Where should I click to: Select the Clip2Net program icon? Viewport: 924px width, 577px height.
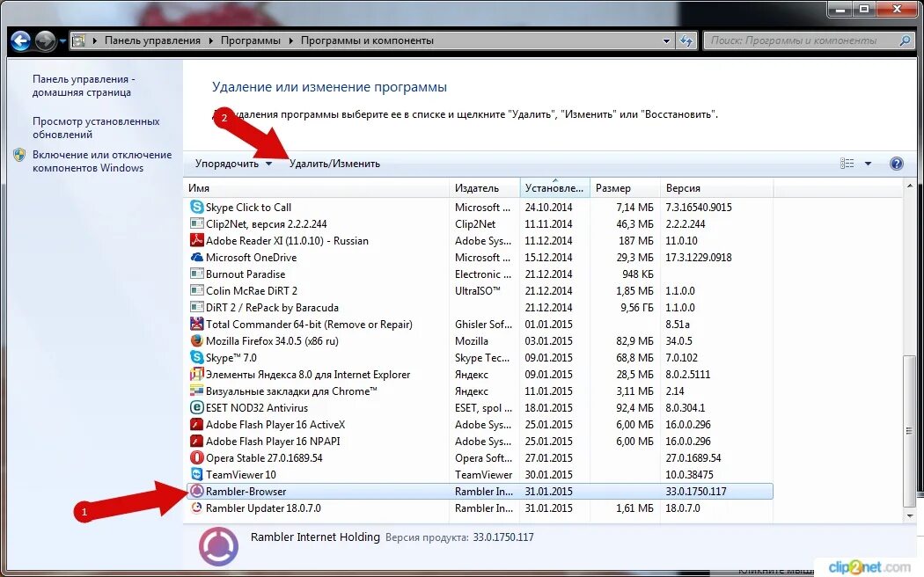[197, 223]
